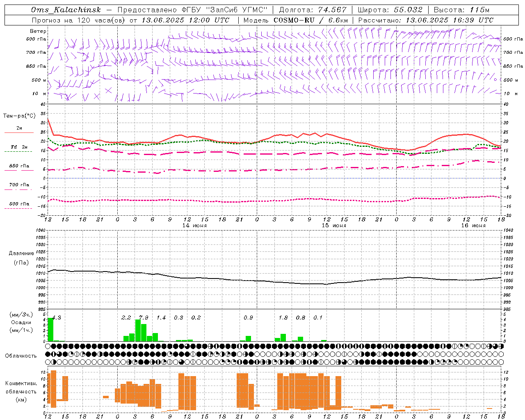The image size is (525, 420).
Task: Click the 'Облачность' cloud cover label
Action: pyautogui.click(x=21, y=356)
